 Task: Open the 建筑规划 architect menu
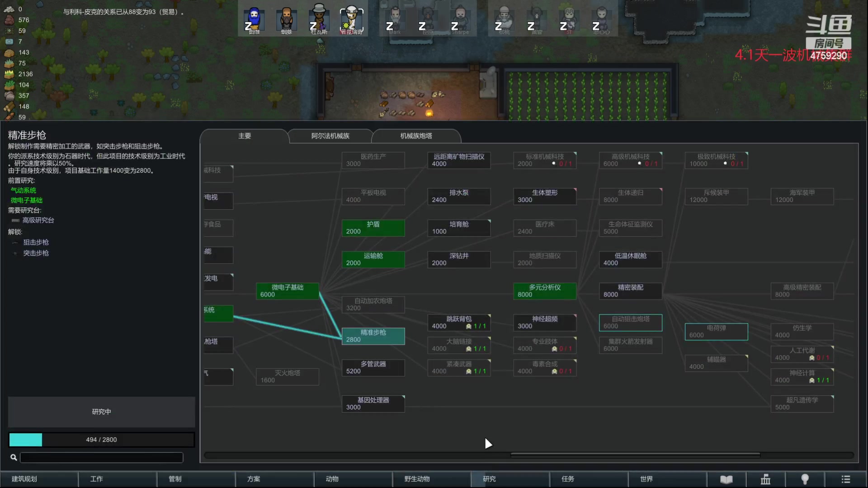click(39, 479)
